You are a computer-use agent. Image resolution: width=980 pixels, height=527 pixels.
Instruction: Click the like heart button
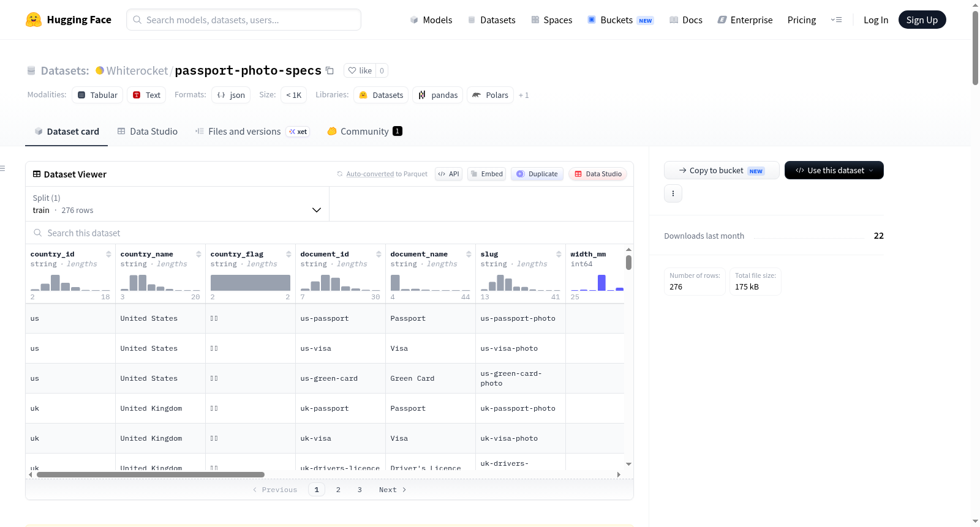point(360,70)
